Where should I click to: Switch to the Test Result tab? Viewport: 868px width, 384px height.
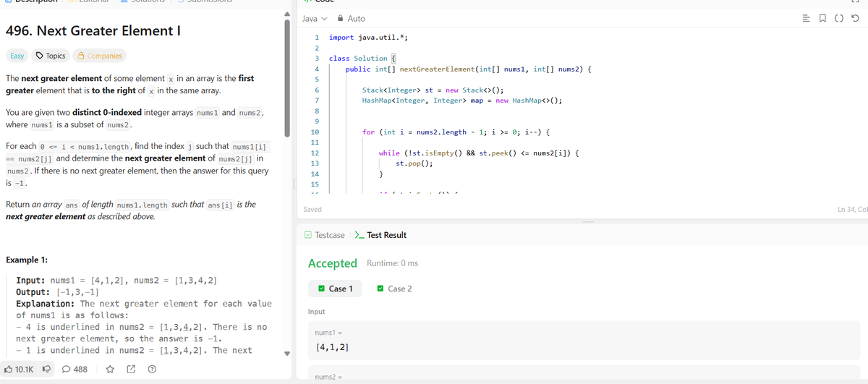[380, 235]
